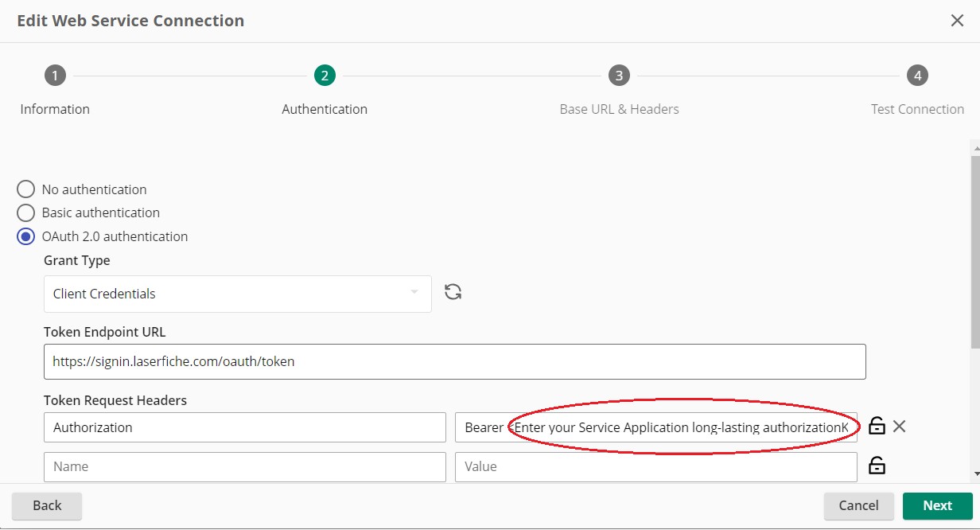Go to step 1 Information circle
Screen dimensions: 980x530
pos(55,76)
